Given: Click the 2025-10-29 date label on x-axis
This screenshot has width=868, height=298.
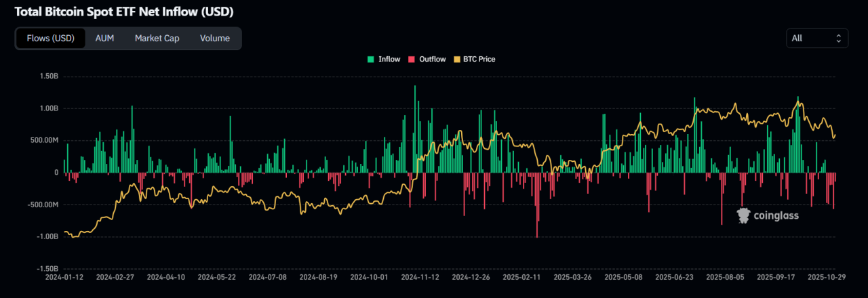Looking at the screenshot, I should 826,277.
